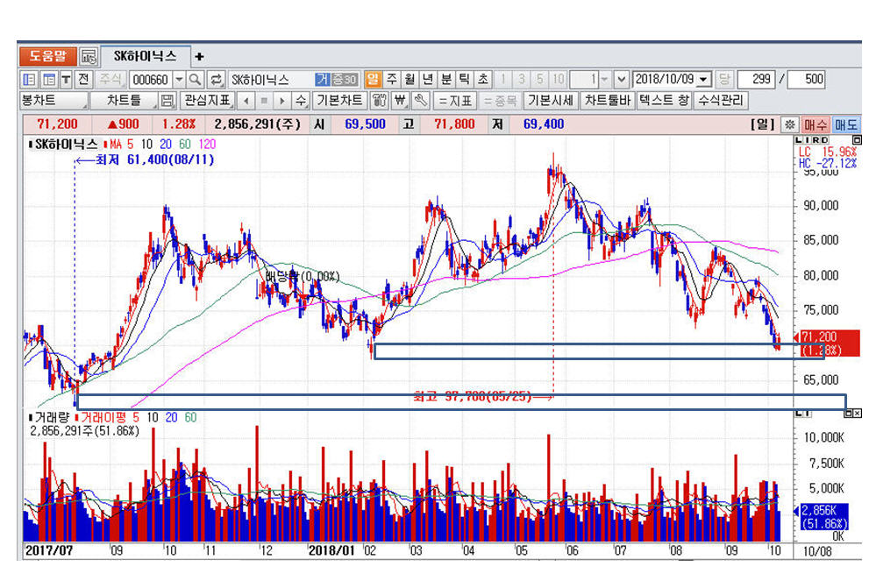The image size is (869, 588).
Task: Click the 수식관리 button
Action: (721, 100)
